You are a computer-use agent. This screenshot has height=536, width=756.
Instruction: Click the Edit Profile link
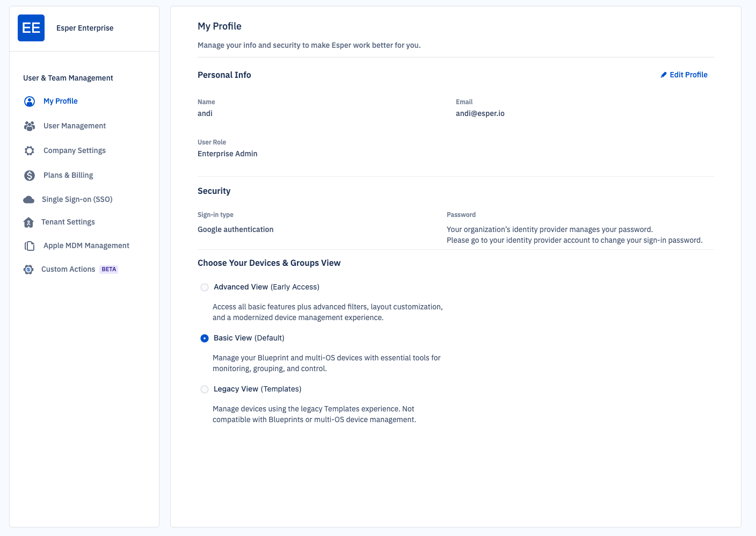(688, 75)
